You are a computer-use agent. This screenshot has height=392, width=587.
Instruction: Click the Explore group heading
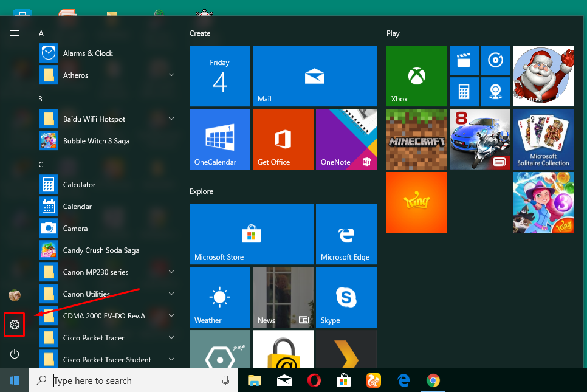pos(201,191)
